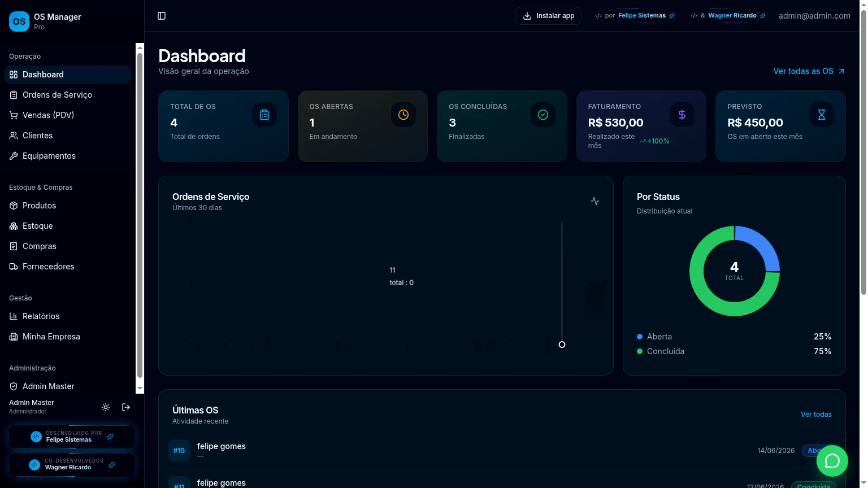The width and height of the screenshot is (868, 488).
Task: Click the 14/06/2026 date
Action: [x=776, y=451]
